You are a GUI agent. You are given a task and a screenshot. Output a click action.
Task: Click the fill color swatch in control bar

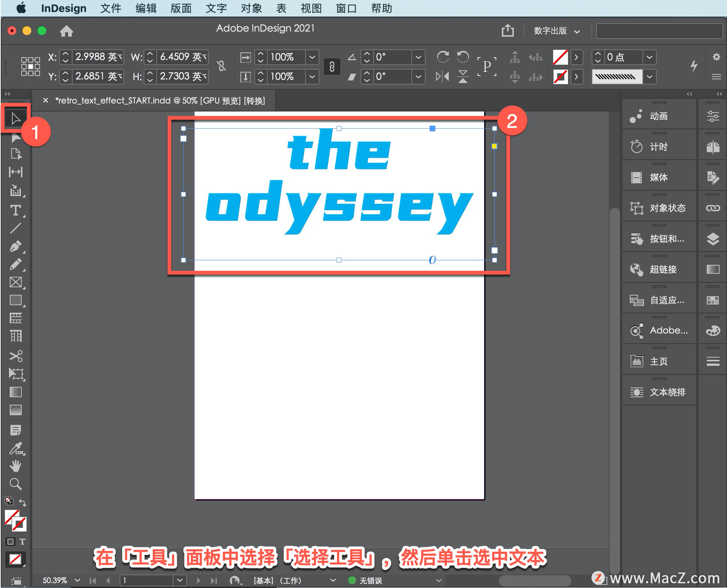click(560, 57)
